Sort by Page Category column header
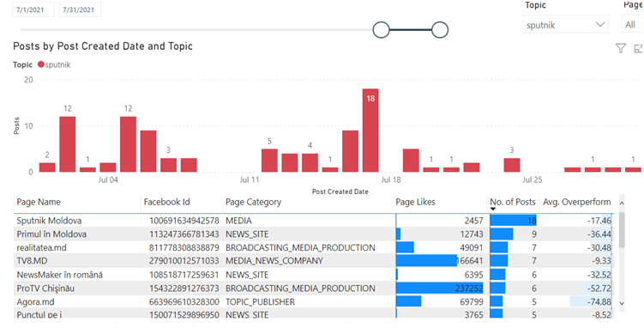The height and width of the screenshot is (328, 644). [254, 202]
